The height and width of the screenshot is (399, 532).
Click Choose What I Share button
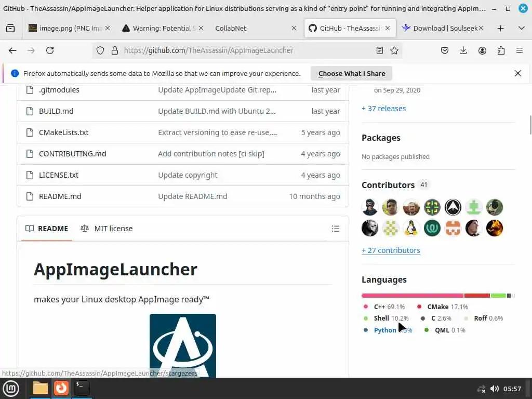tap(352, 73)
